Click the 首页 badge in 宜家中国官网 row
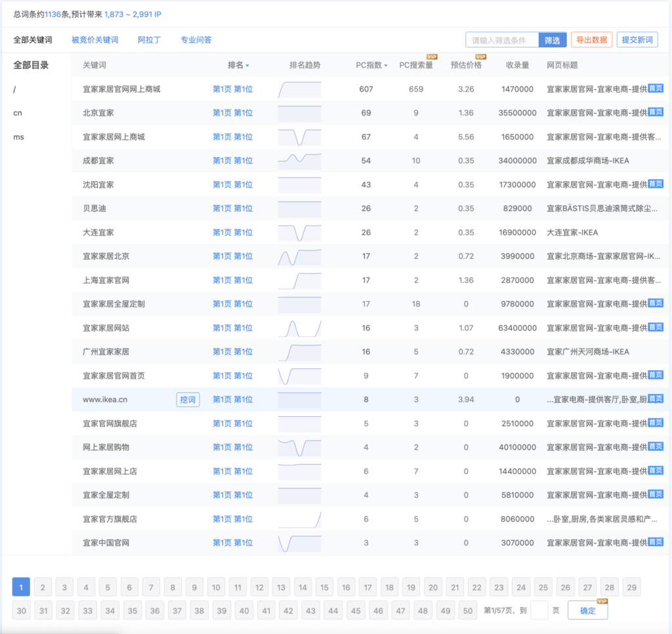Image resolution: width=672 pixels, height=634 pixels. coord(656,542)
